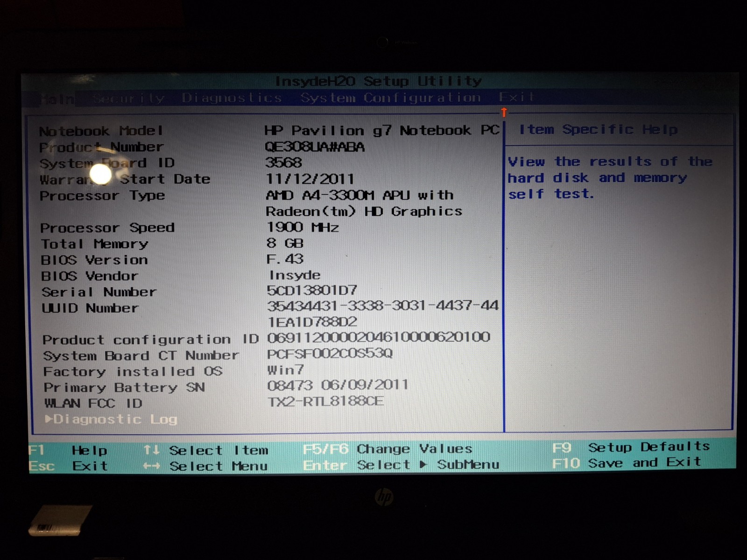
Task: Click warranty start date 11/12/2011
Action: point(310,179)
